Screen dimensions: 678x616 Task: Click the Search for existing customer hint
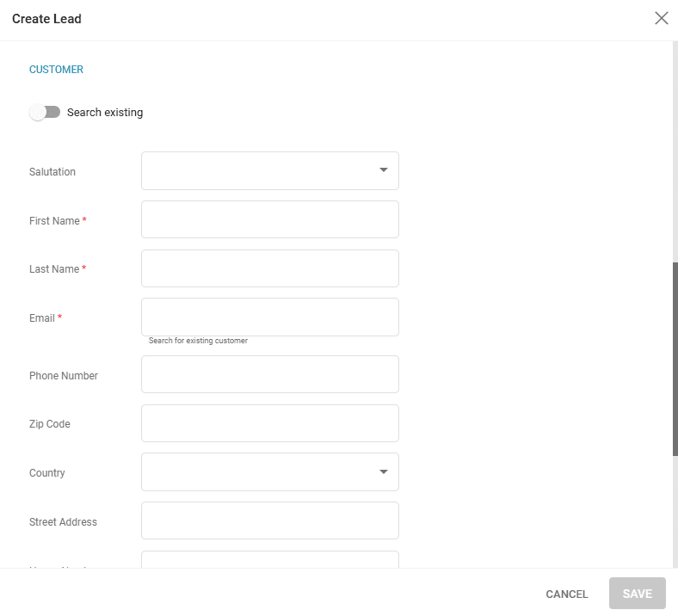click(198, 342)
